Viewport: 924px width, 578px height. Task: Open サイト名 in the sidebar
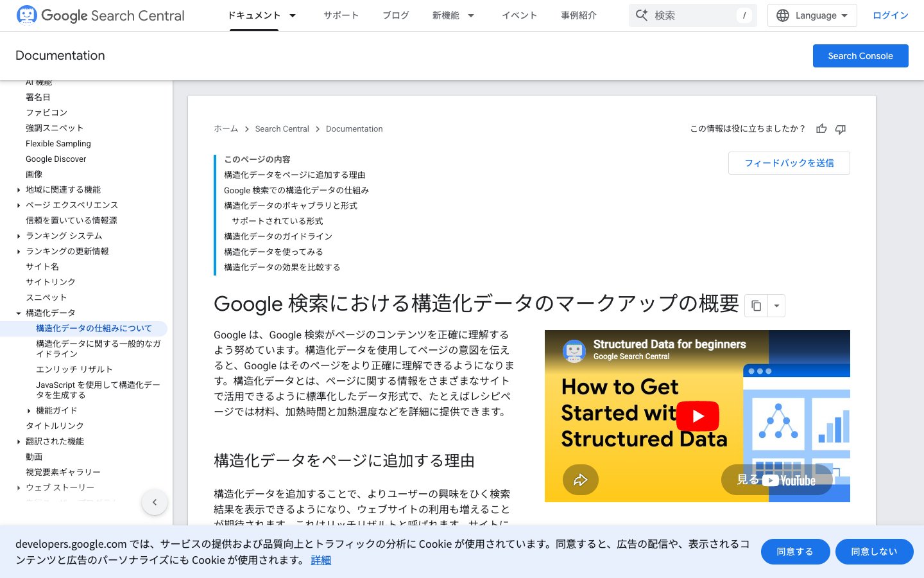[x=42, y=267]
